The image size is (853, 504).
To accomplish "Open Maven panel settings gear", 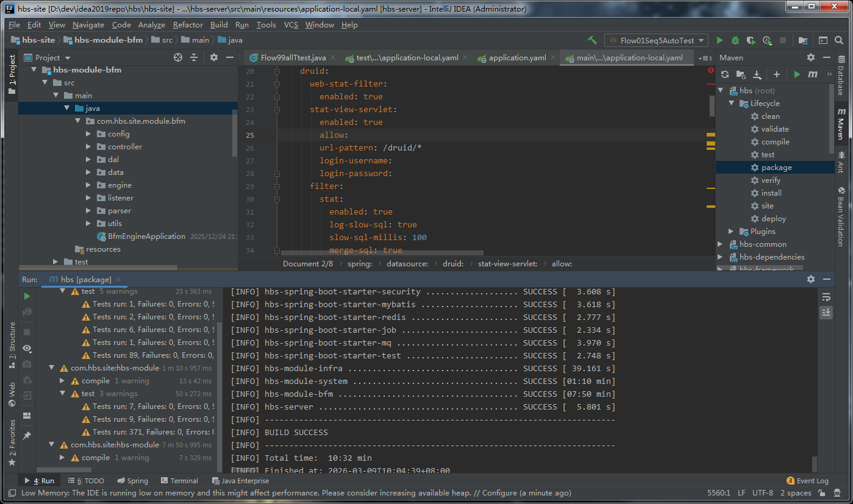I will pyautogui.click(x=811, y=57).
